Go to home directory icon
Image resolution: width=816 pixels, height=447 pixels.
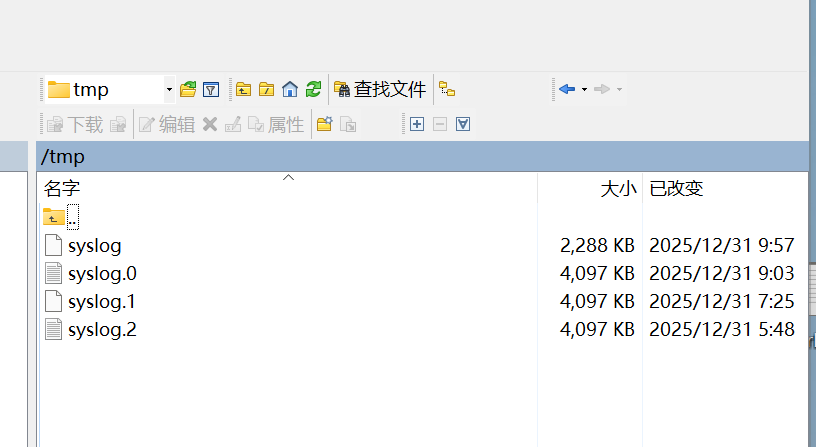pyautogui.click(x=290, y=90)
